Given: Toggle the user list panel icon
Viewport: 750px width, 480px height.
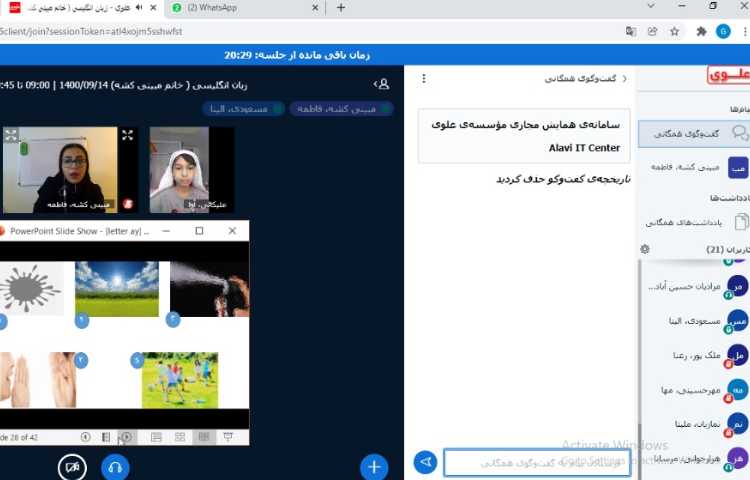Looking at the screenshot, I should pos(382,85).
